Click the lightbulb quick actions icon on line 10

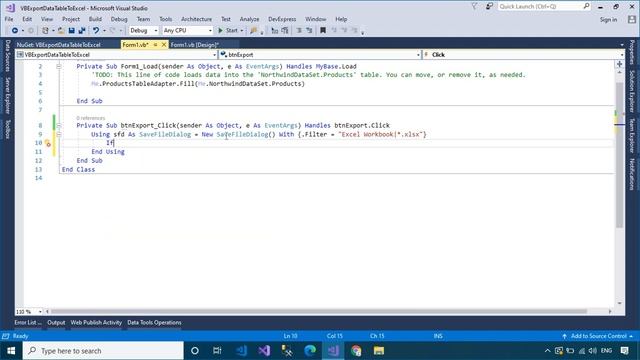tap(48, 143)
